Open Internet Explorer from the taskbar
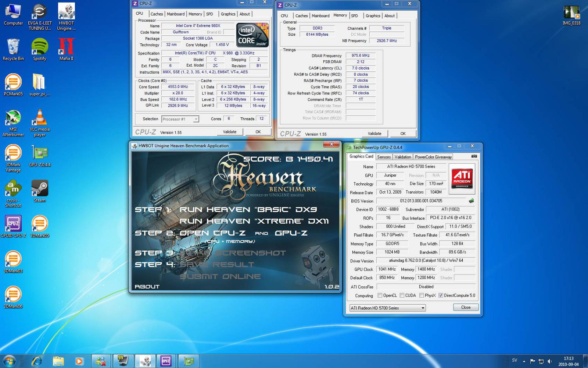The image size is (588, 368). [x=37, y=361]
